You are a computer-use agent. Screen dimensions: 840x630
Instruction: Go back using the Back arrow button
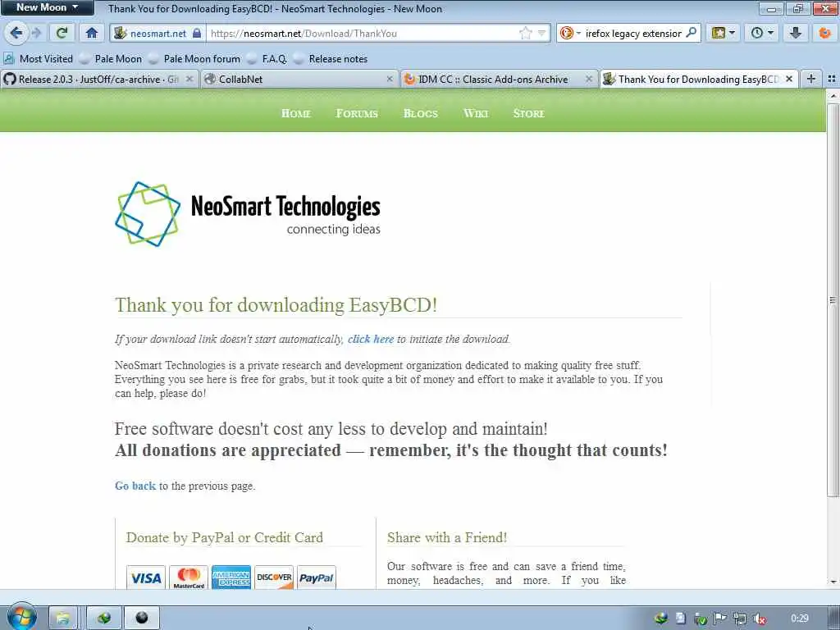pyautogui.click(x=16, y=33)
